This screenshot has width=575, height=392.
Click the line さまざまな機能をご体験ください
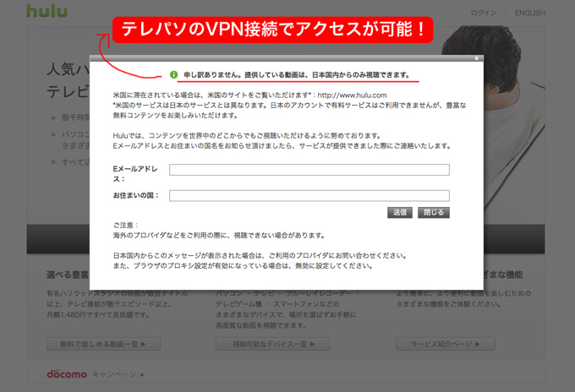[x=448, y=304]
